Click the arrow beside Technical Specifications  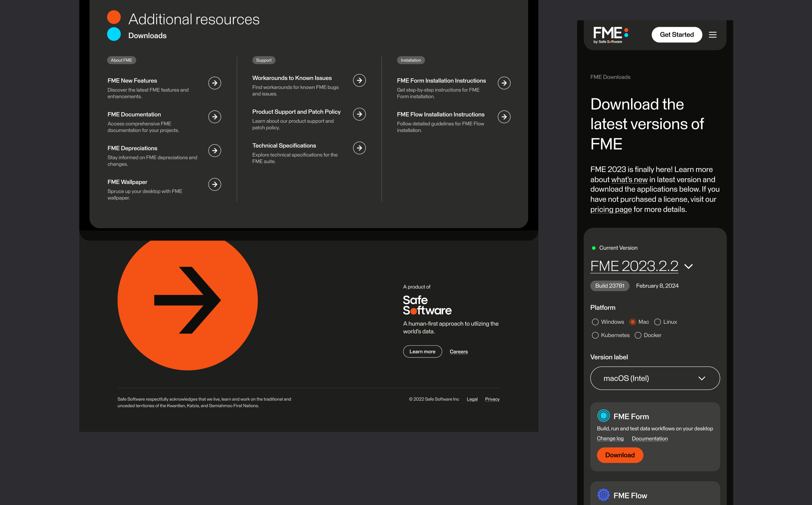(359, 148)
